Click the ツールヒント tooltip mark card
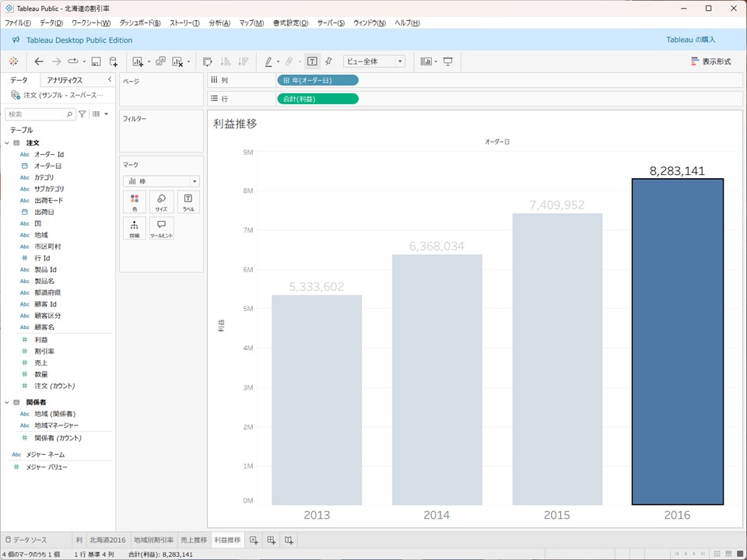747x560 pixels. click(161, 228)
